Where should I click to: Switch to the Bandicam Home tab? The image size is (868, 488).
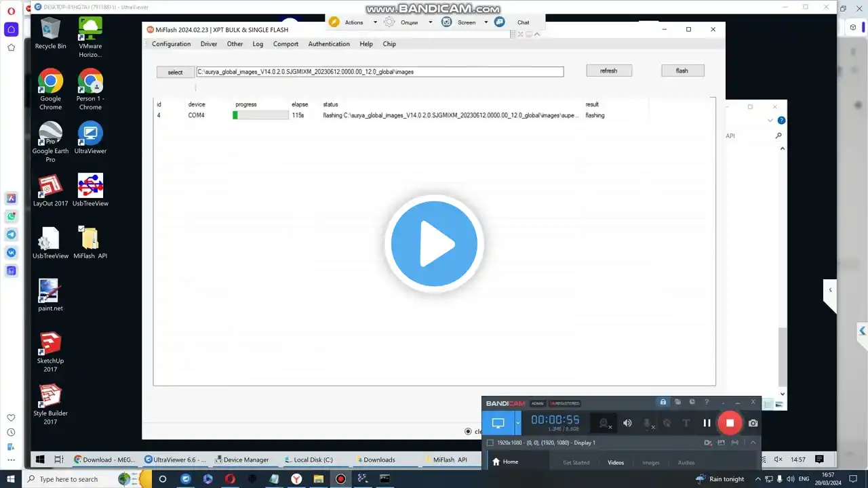pyautogui.click(x=506, y=462)
